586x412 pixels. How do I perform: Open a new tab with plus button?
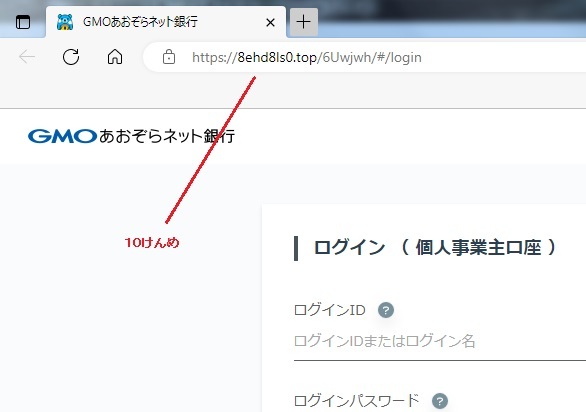304,22
